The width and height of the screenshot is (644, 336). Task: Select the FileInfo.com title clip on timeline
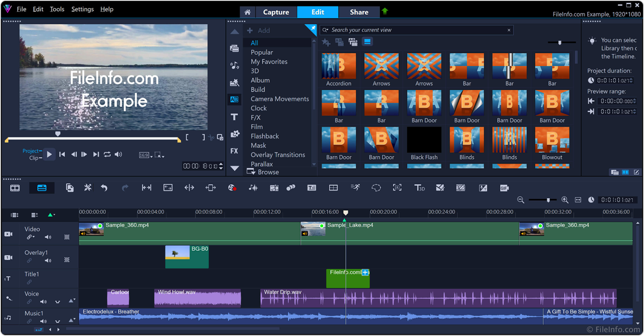[348, 278]
